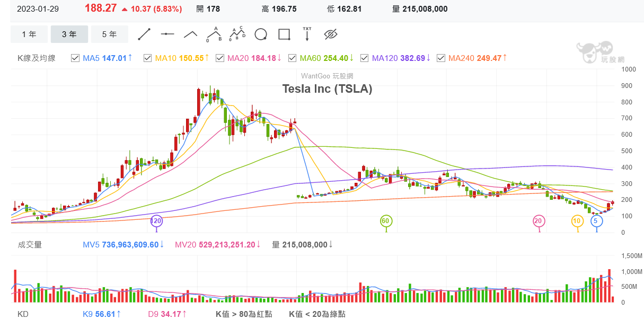
Task: Select the 0-A-B wave pattern tool
Action: pyautogui.click(x=214, y=34)
